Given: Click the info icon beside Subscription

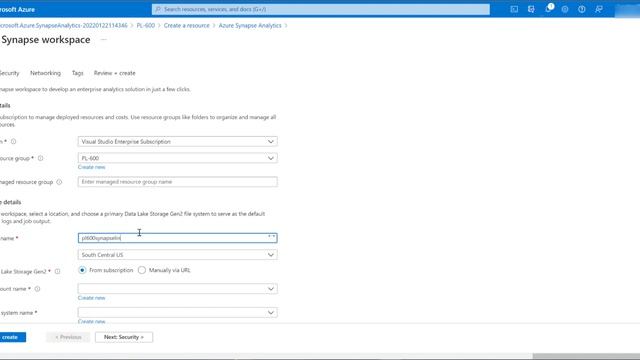Looking at the screenshot, I should coord(13,141).
